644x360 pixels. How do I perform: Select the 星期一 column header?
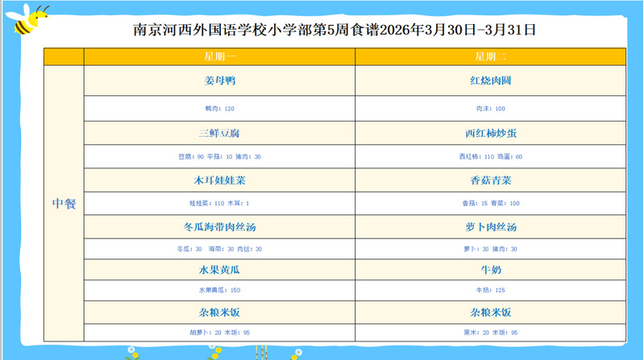pos(219,56)
